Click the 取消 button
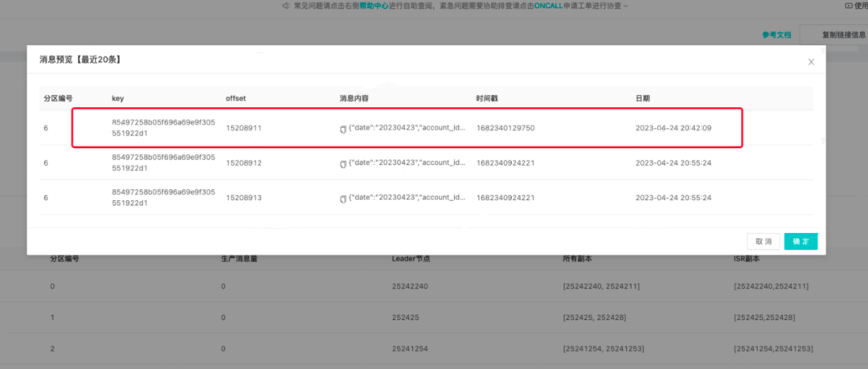Viewport: 868px width, 369px height. pyautogui.click(x=764, y=241)
